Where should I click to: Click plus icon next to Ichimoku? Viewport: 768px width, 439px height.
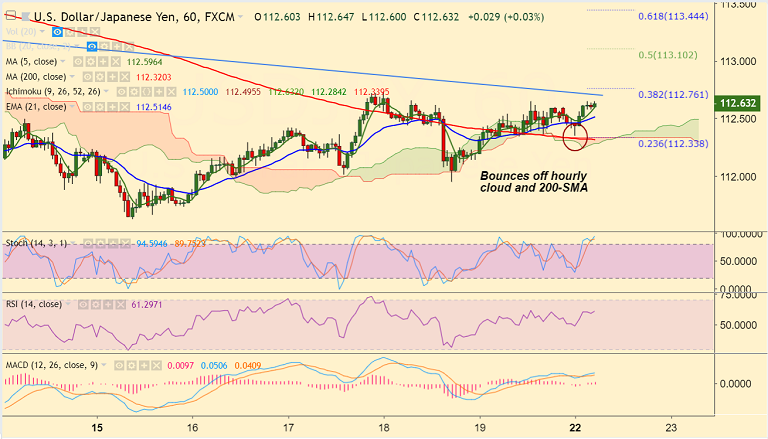click(x=159, y=92)
